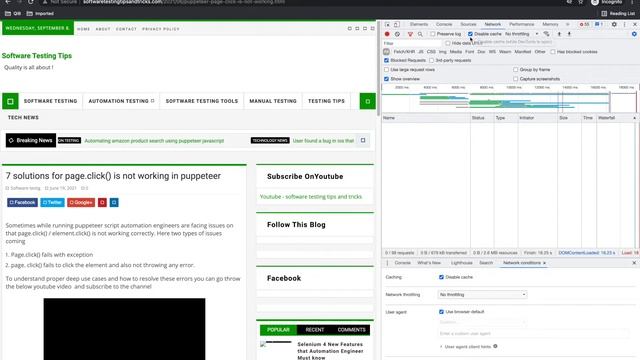The image size is (640, 360).
Task: Switch to Performance tab
Action: 522,24
